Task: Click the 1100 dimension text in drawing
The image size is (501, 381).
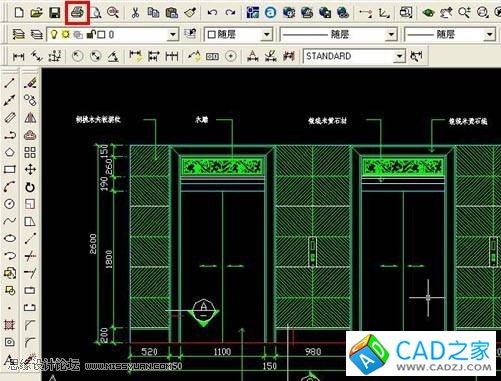Action: [222, 352]
